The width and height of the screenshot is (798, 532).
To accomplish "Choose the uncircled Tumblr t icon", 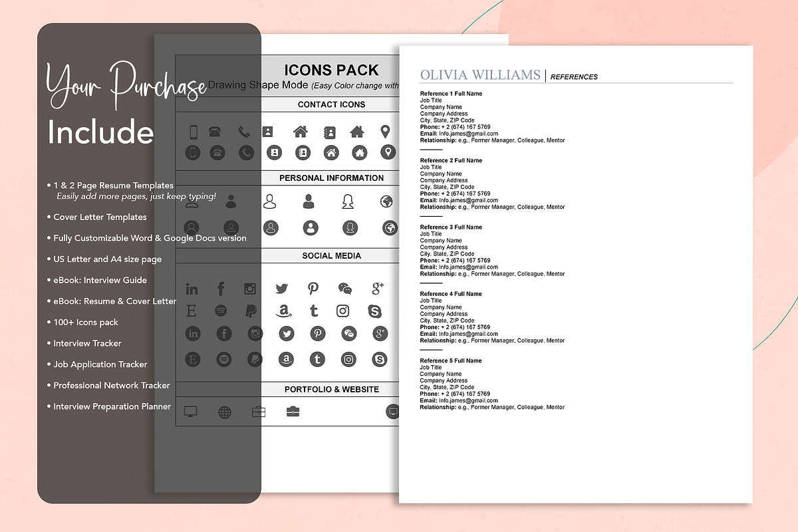I will pos(314,311).
